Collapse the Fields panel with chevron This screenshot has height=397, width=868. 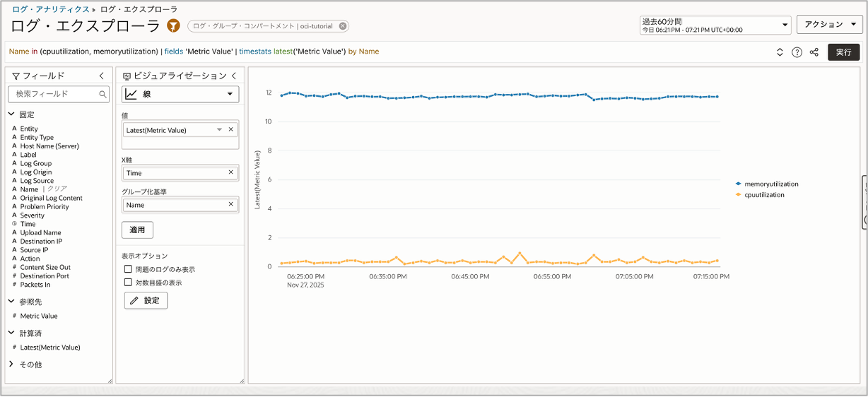(x=102, y=76)
